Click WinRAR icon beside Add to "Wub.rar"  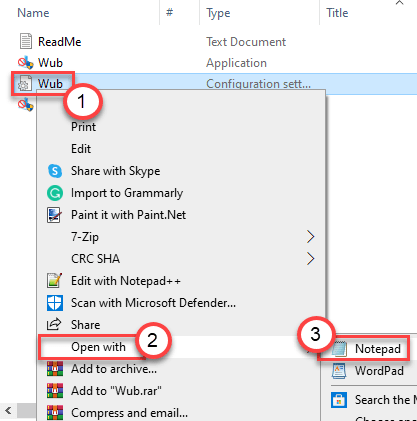coord(55,391)
